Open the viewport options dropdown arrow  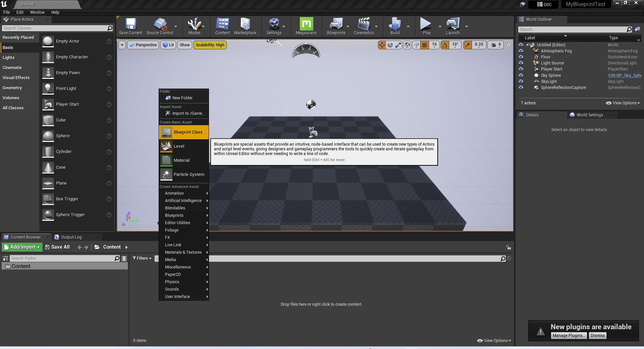click(x=122, y=45)
